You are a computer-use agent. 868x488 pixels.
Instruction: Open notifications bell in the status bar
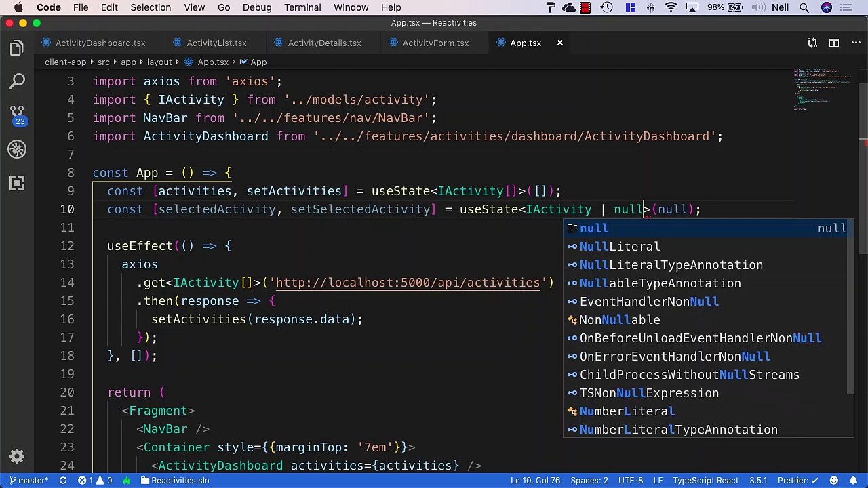(854, 480)
